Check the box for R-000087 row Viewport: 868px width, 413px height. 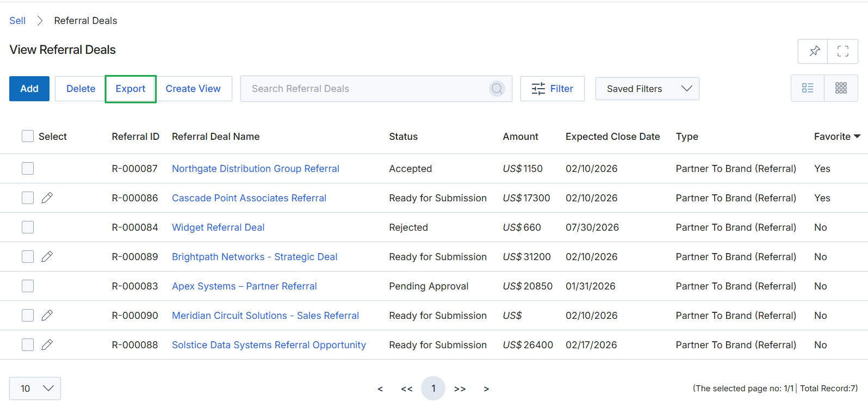(x=28, y=169)
